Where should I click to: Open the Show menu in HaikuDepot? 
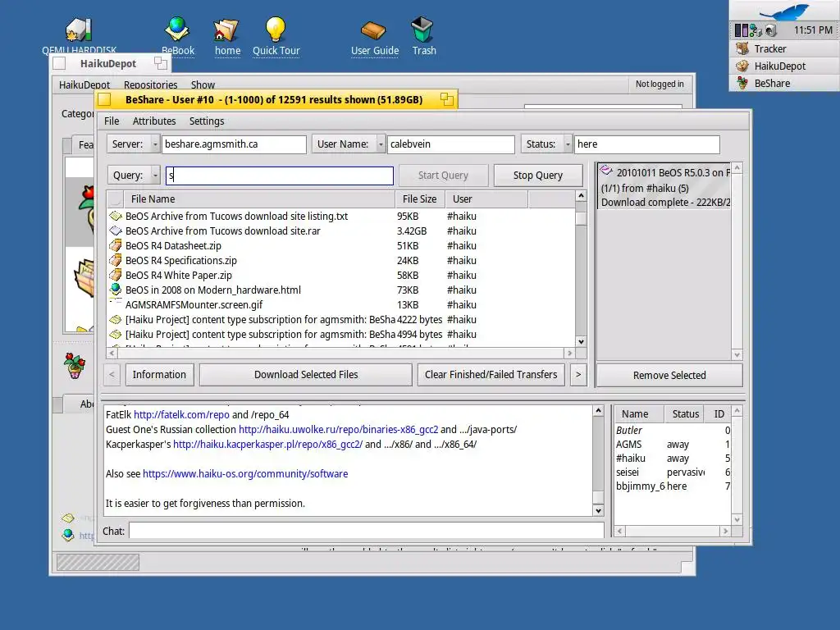click(x=203, y=84)
